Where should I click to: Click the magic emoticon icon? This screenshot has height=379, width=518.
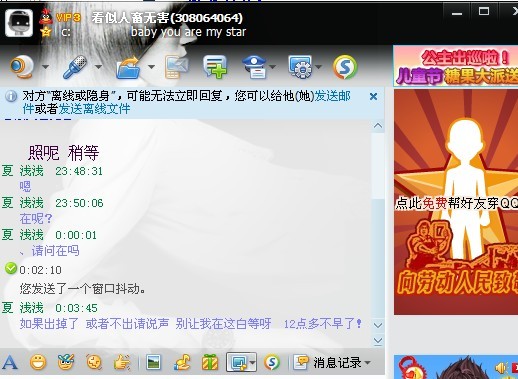click(x=66, y=362)
